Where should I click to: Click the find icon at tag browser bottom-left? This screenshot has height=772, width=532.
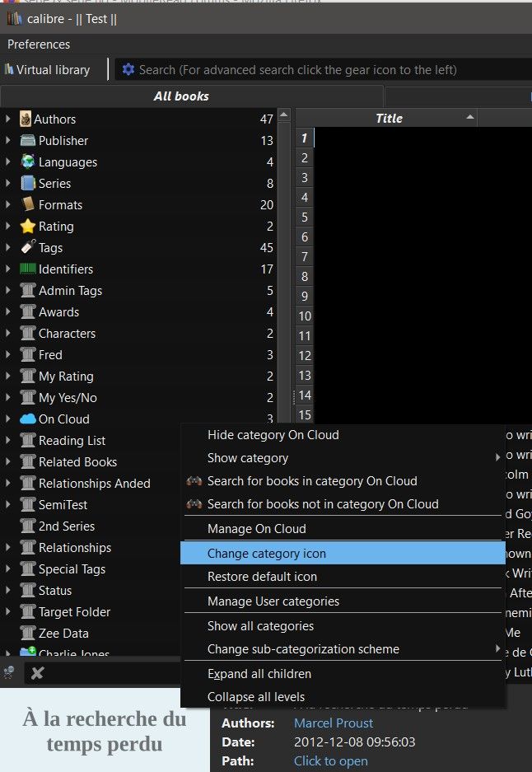(8, 672)
